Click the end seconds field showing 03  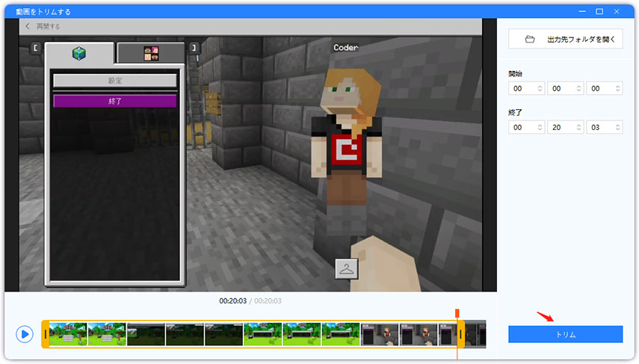[605, 128]
